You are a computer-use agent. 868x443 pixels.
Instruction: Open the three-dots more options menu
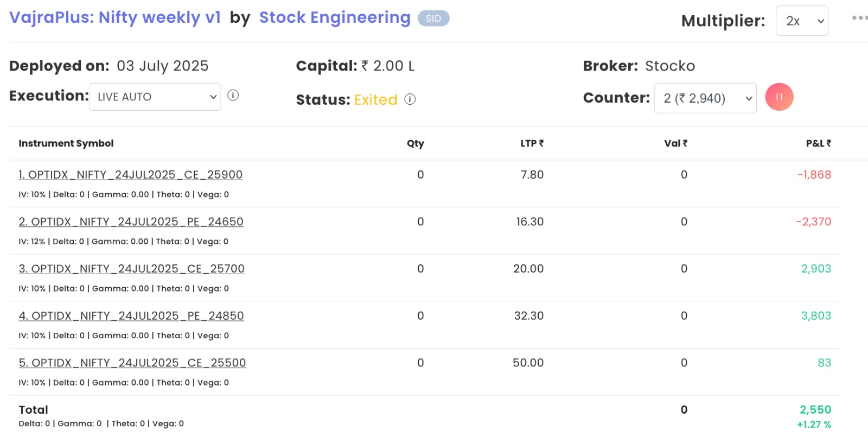(x=859, y=18)
